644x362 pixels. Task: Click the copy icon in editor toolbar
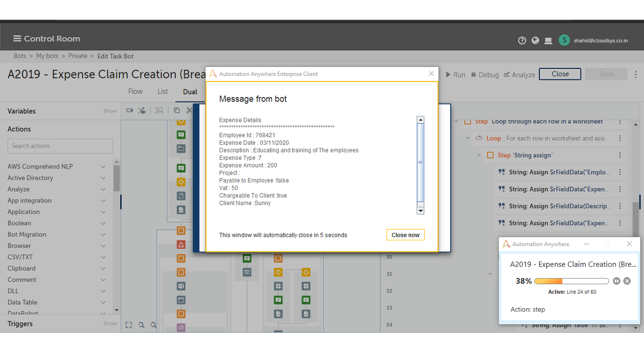(177, 110)
